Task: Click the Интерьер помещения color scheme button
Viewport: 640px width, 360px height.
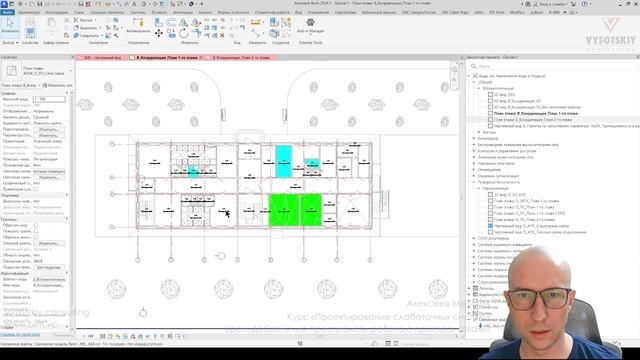Action: 49,171
